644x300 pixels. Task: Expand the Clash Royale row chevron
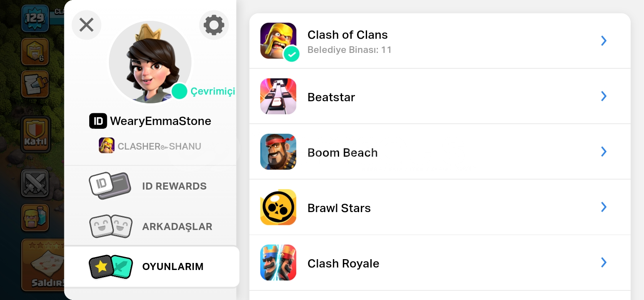604,262
